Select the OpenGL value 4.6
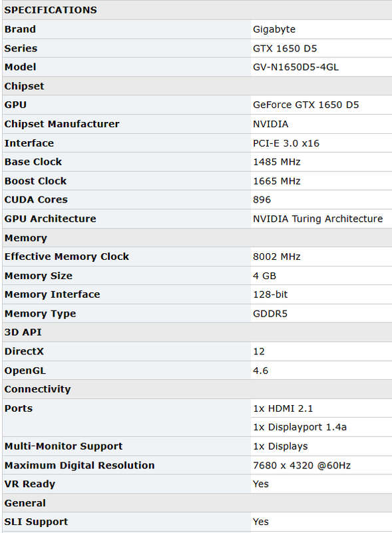Viewport: 392px width, 533px height. click(x=260, y=370)
